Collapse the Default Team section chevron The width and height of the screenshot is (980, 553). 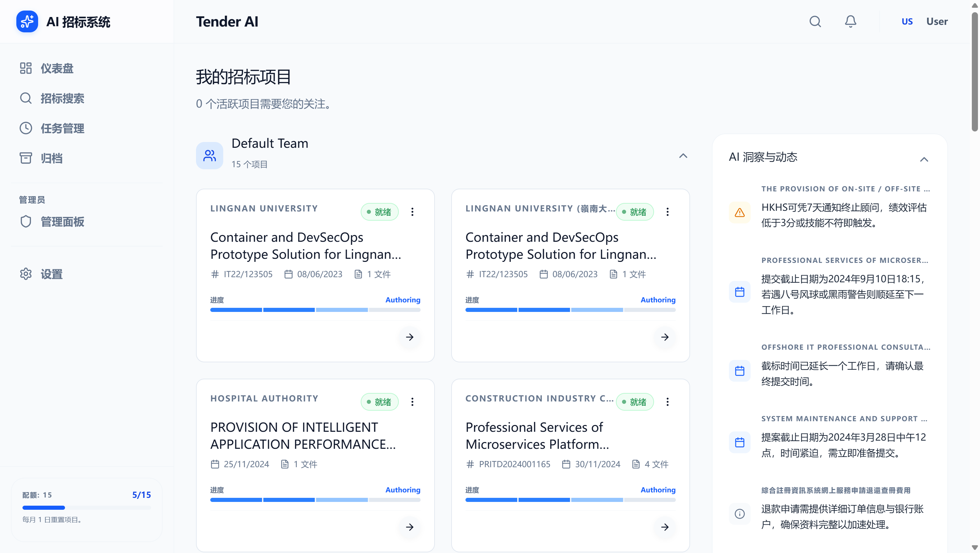(683, 156)
